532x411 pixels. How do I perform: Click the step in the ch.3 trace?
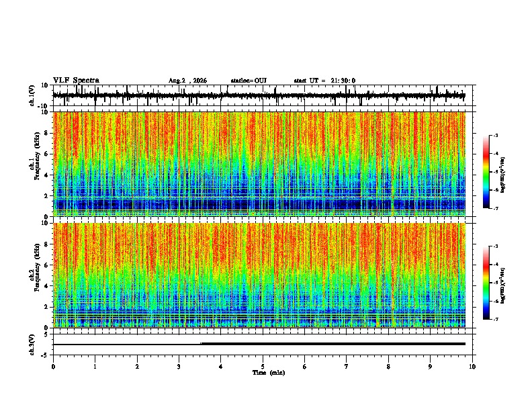201,344
